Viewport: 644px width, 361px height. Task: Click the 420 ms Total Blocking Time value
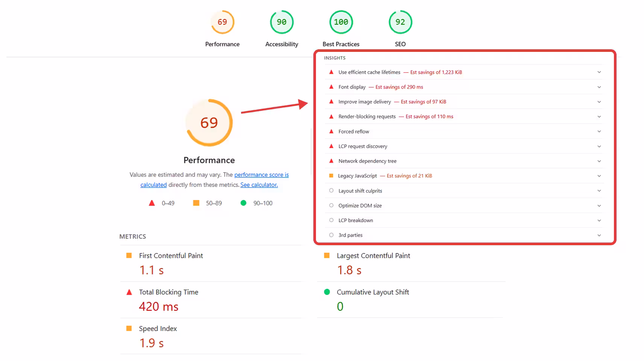tap(159, 306)
